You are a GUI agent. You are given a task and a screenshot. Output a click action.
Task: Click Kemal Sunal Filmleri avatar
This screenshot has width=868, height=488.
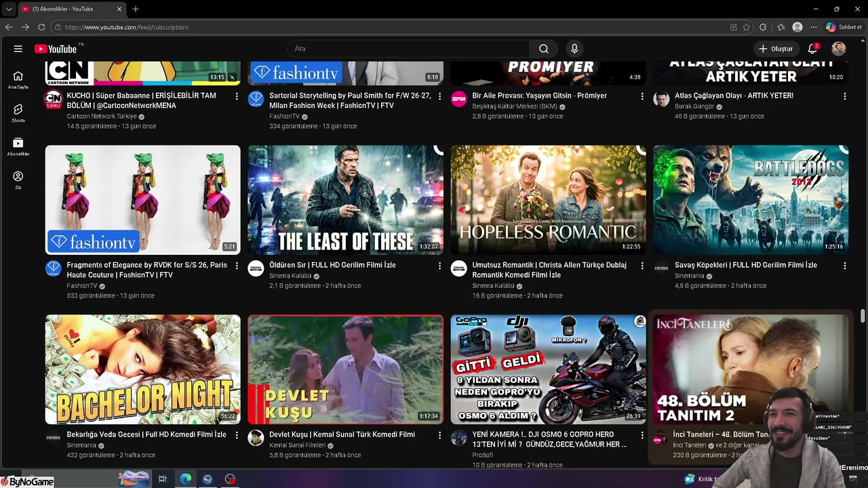(x=256, y=438)
